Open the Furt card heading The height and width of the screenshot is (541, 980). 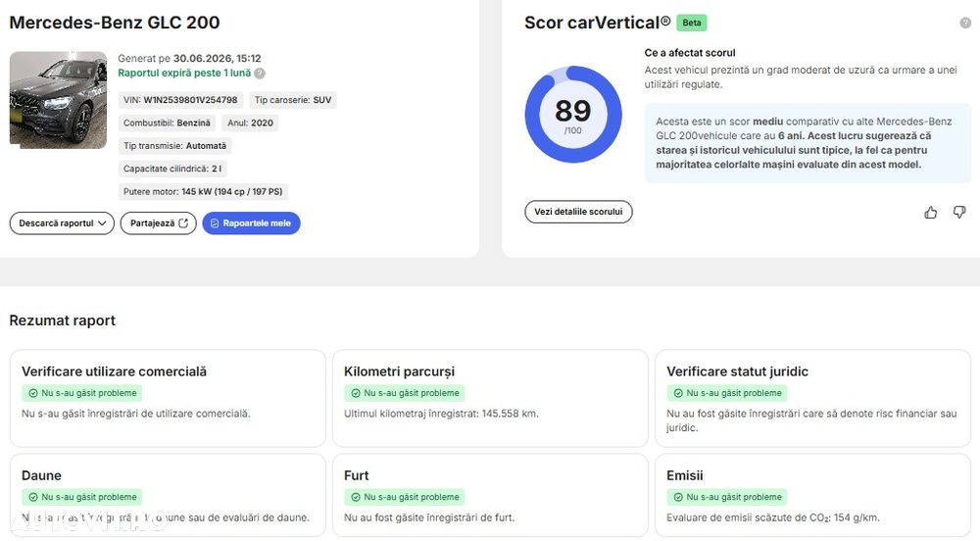357,475
